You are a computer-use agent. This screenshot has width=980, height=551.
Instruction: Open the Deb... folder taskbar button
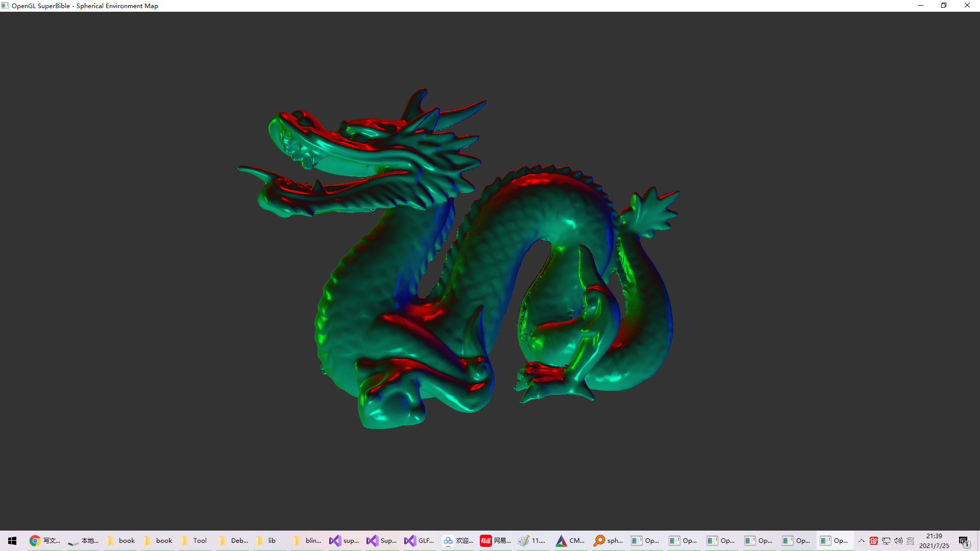233,541
